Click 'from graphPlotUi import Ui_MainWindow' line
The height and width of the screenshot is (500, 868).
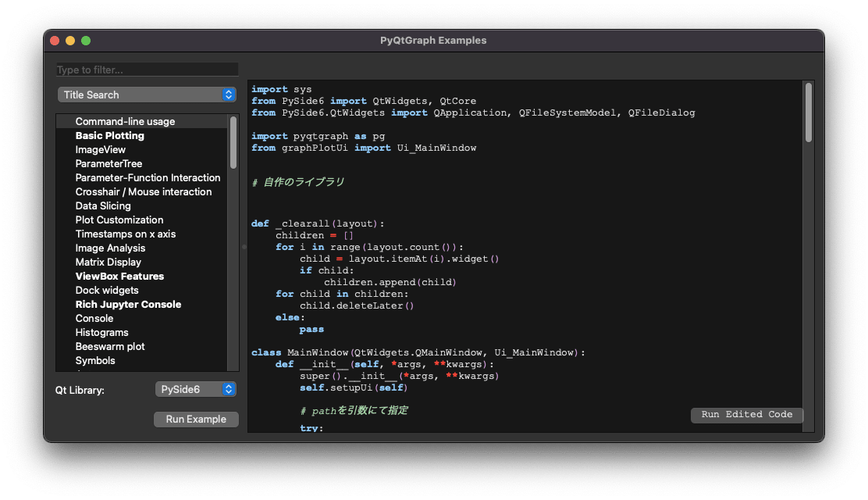pyautogui.click(x=364, y=148)
